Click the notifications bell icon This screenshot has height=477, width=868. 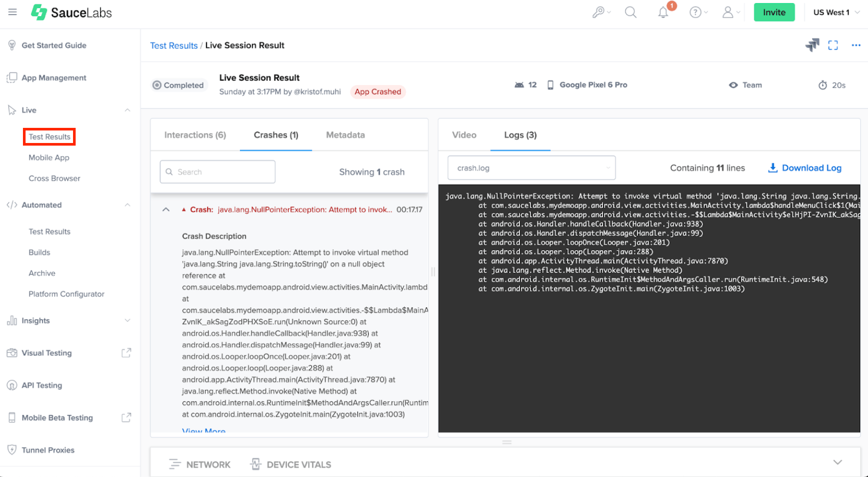click(663, 13)
